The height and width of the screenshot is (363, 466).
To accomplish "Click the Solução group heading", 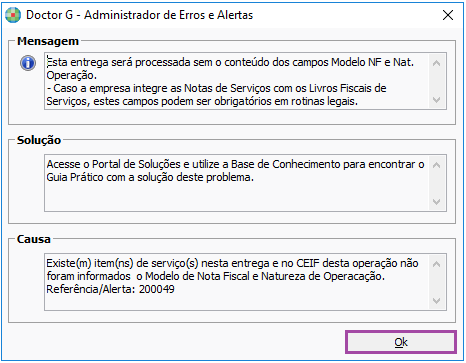I will [x=39, y=140].
